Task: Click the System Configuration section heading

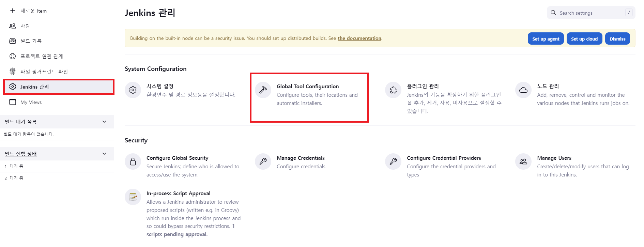Action: pyautogui.click(x=156, y=69)
